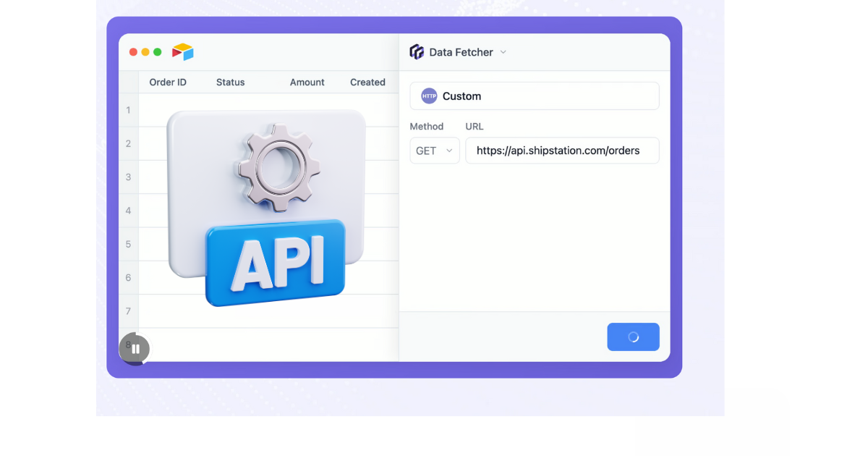Open the GET method dropdown
Viewport: 868px width, 456px height.
click(x=435, y=151)
